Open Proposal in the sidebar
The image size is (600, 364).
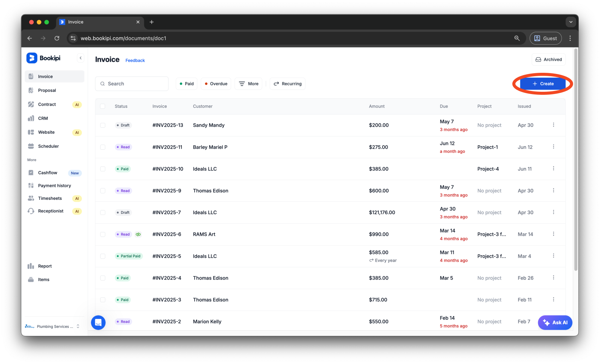(x=55, y=91)
